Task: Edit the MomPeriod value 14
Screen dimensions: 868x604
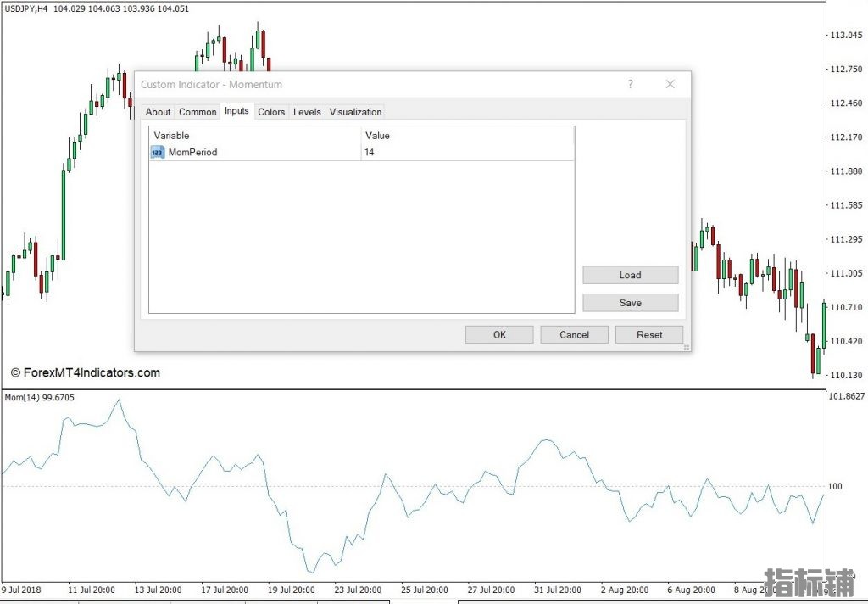Action: [467, 153]
